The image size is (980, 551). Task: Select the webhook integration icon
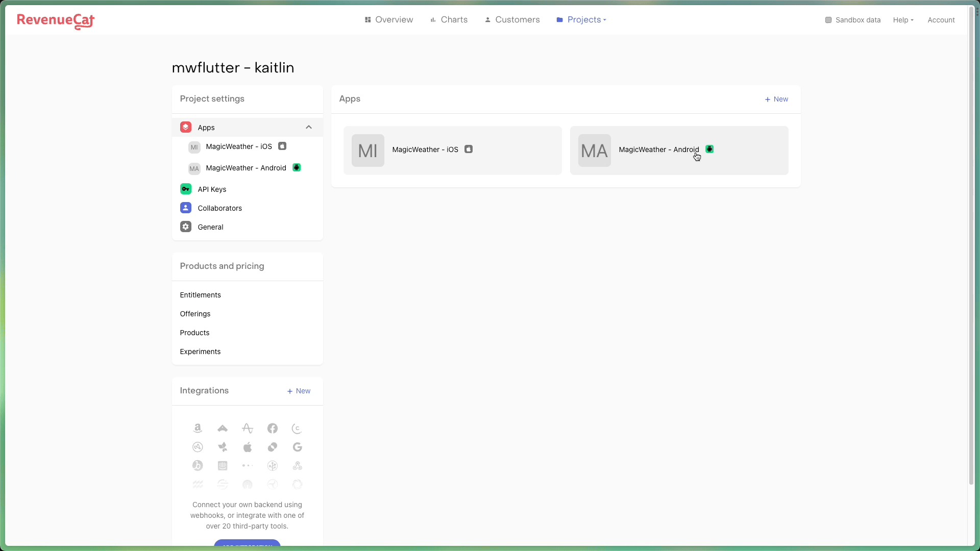(x=297, y=465)
